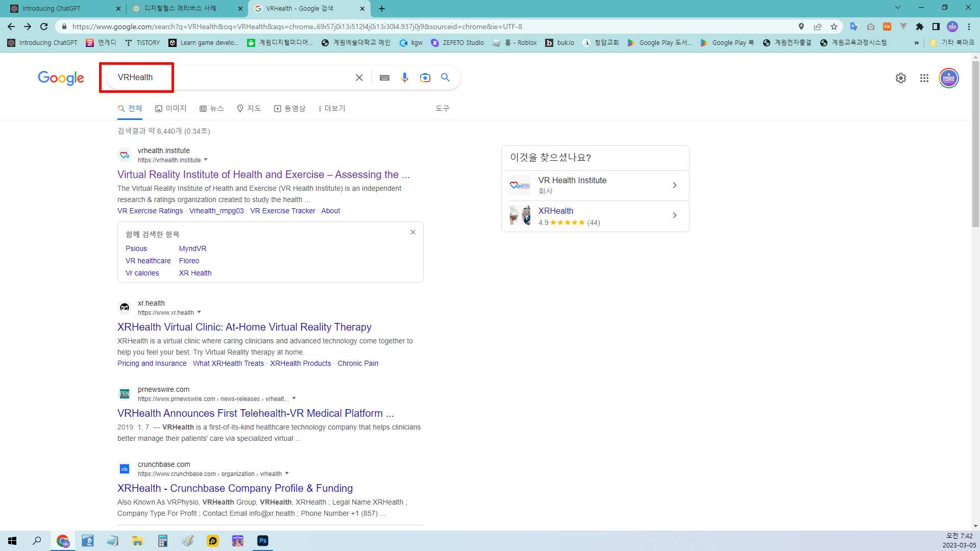
Task: Open Pricing and Insurance sitelink
Action: [x=152, y=363]
